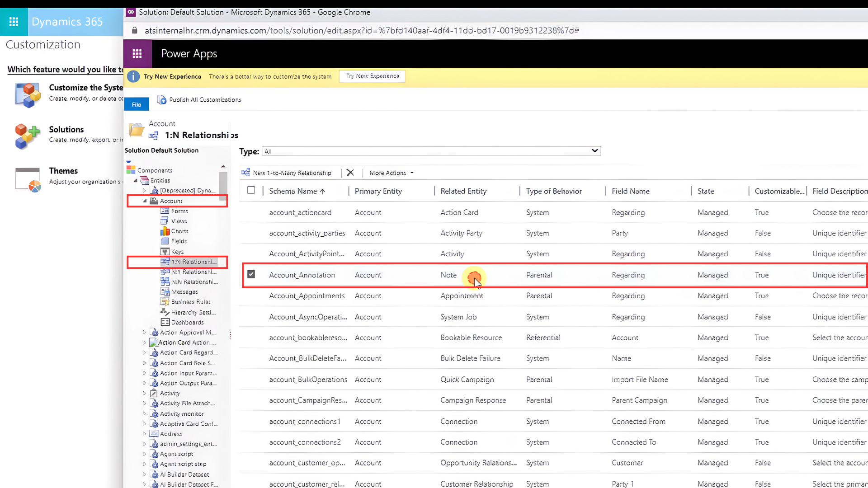Screen dimensions: 868x488
Task: Open the File menu tab
Action: (x=136, y=104)
